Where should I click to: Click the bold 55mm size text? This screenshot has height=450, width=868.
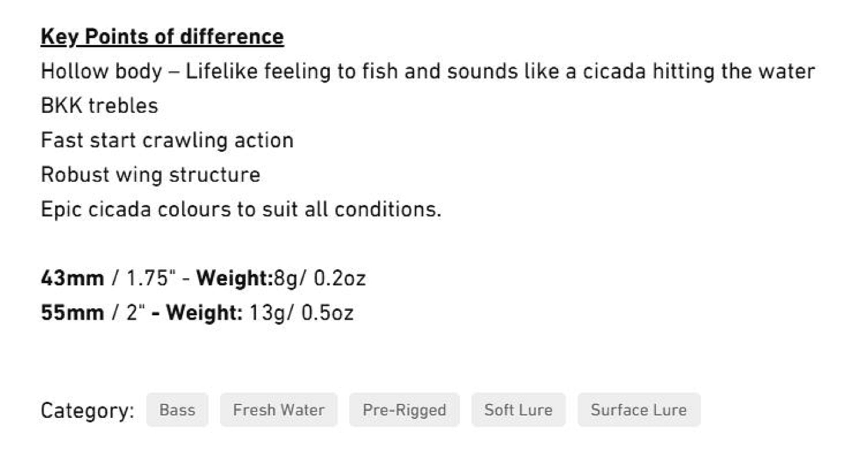pyautogui.click(x=72, y=313)
